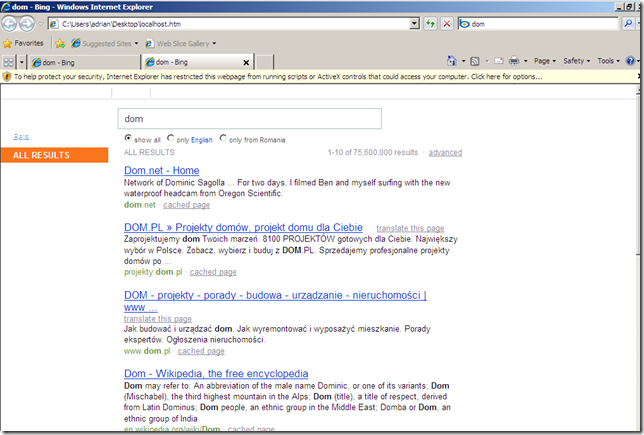Select the only from Romania radio button
The image size is (644, 435).
[x=223, y=138]
